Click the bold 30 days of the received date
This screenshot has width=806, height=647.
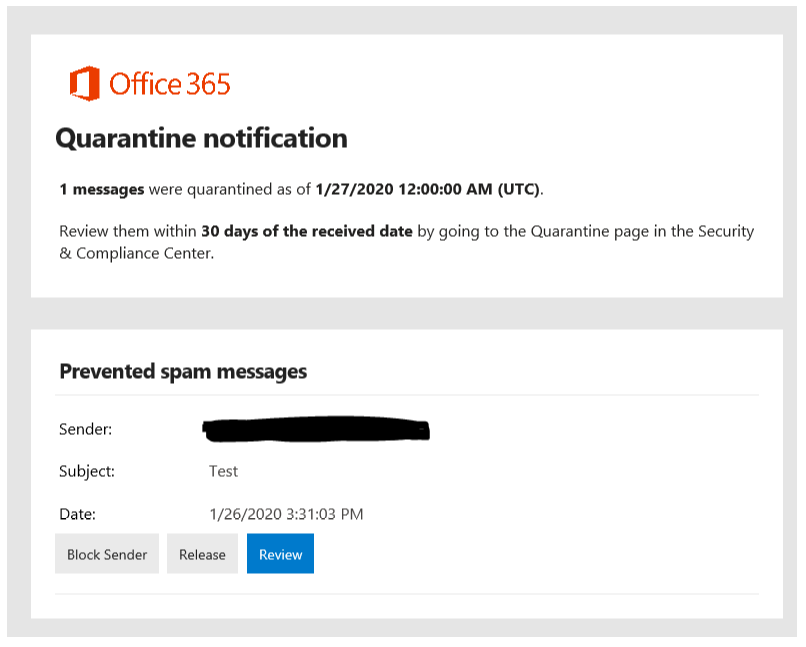pos(305,231)
